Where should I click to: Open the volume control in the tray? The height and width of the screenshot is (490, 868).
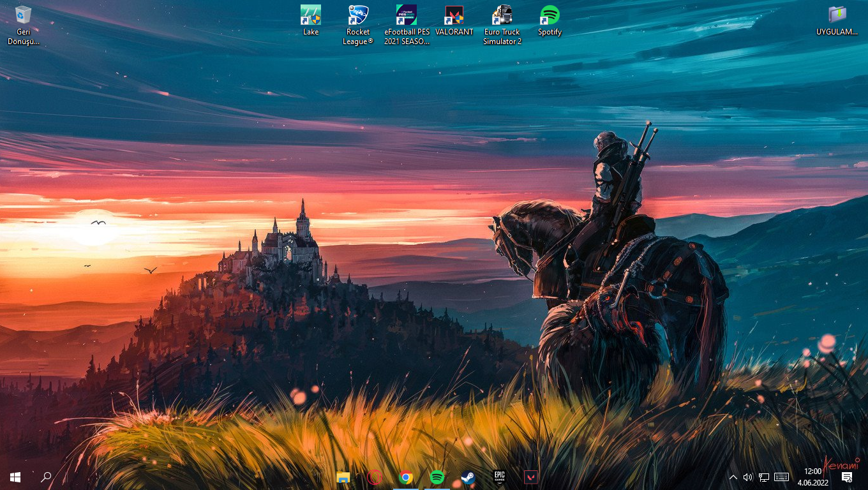[748, 477]
